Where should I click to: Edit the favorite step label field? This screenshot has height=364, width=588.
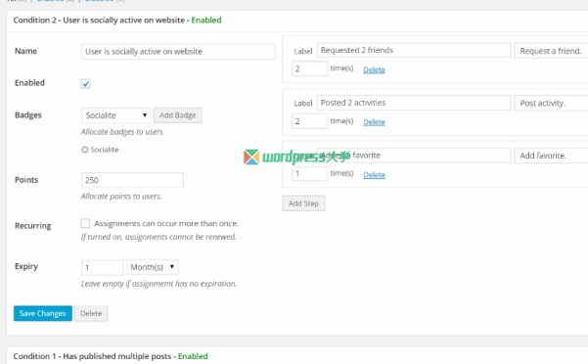pos(414,156)
